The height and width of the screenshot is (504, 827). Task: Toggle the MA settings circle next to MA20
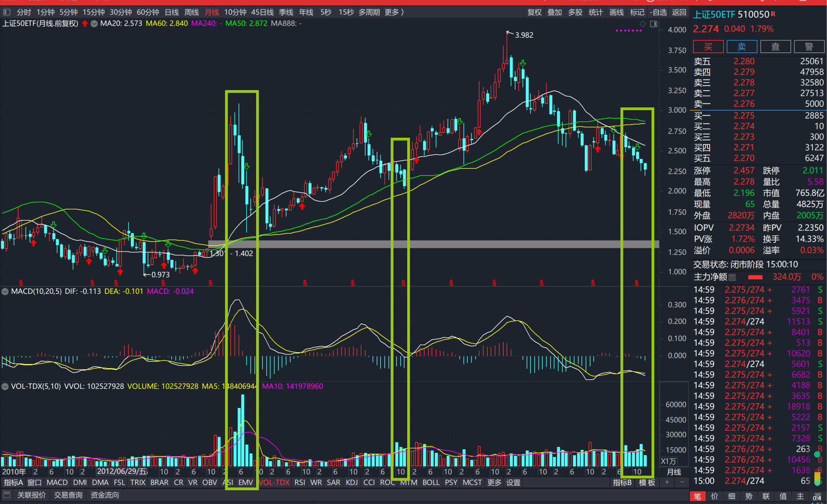click(94, 24)
